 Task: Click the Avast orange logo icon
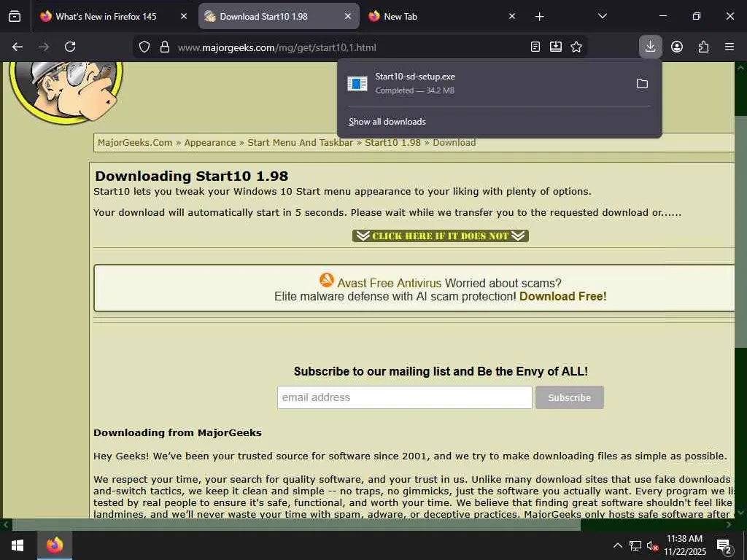pos(326,280)
